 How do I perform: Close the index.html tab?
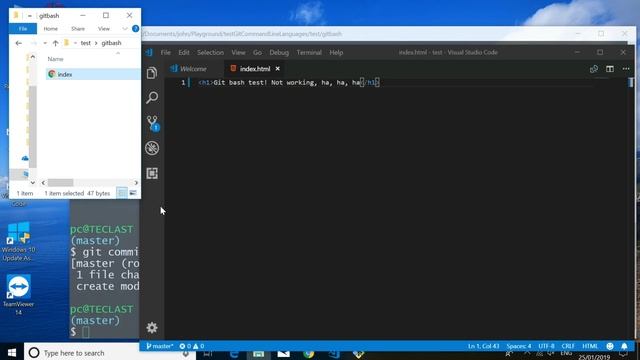tap(278, 69)
